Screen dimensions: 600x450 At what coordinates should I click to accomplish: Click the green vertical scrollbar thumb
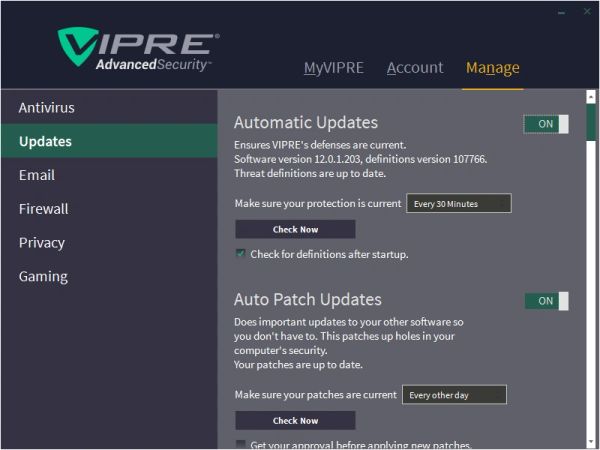click(591, 122)
